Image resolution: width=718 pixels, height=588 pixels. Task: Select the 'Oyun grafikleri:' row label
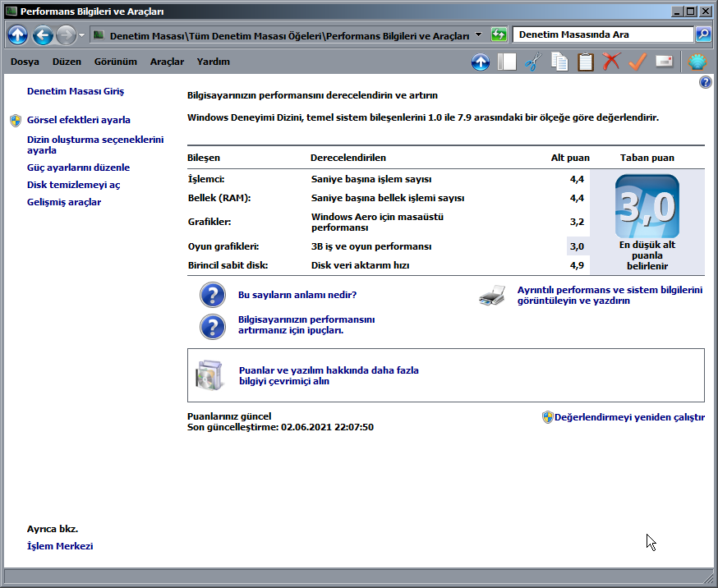point(223,246)
